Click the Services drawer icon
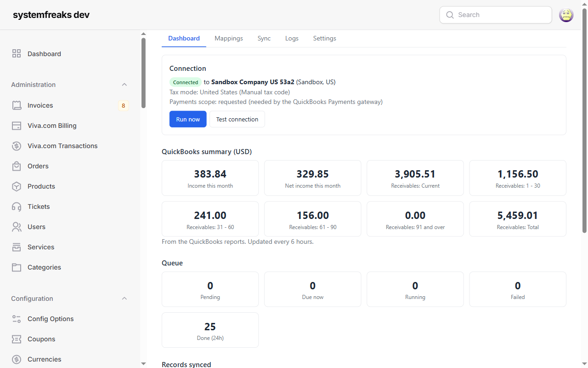 17,247
